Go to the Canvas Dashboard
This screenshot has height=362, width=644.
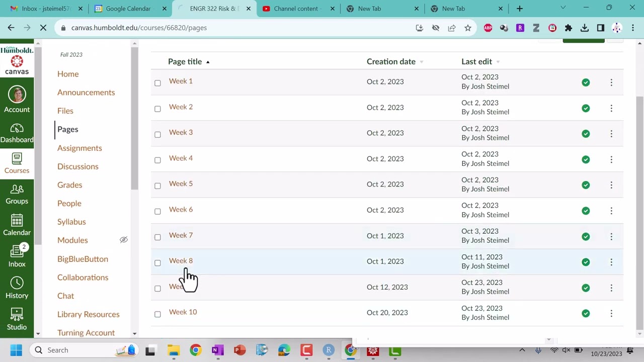pos(17,133)
